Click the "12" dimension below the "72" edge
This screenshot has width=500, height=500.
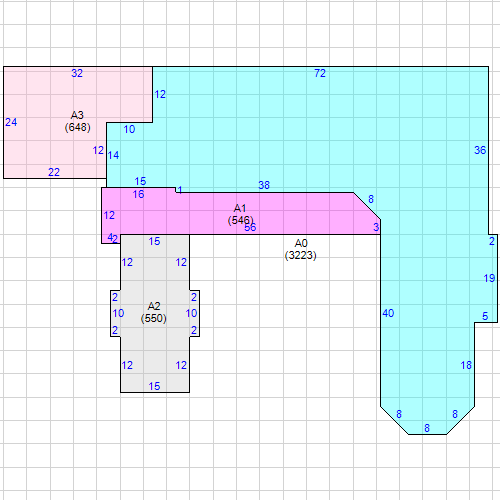tap(160, 94)
